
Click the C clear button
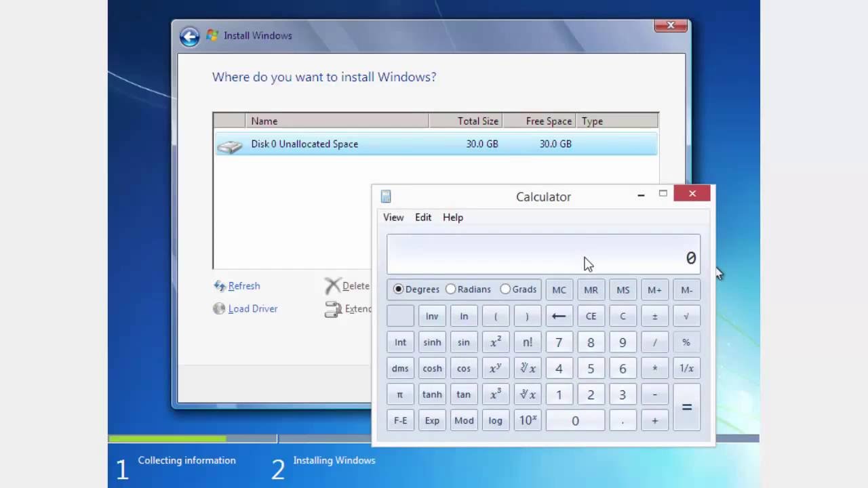(623, 317)
